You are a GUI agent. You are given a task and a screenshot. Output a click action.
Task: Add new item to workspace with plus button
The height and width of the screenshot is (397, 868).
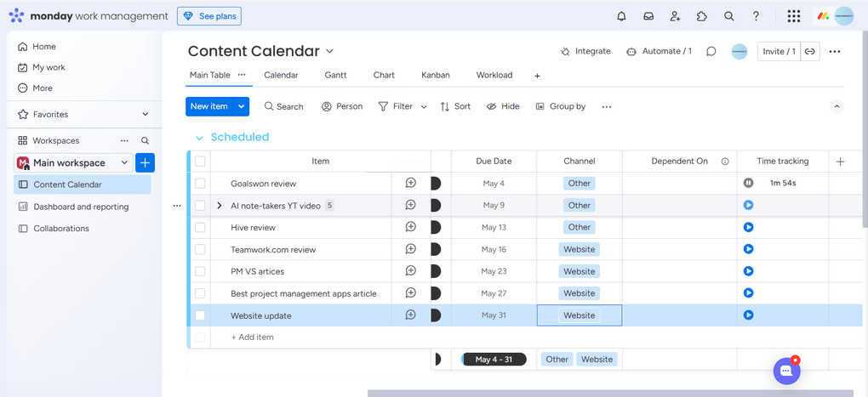145,162
